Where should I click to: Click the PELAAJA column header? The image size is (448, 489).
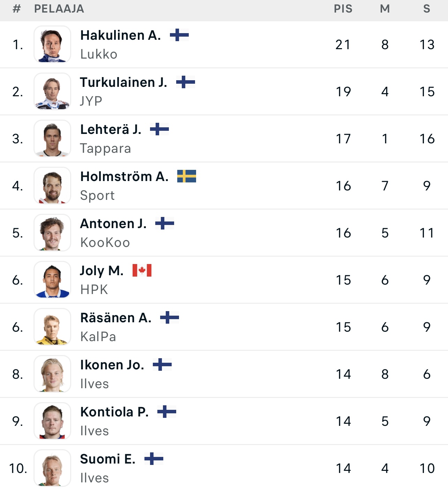(x=59, y=9)
